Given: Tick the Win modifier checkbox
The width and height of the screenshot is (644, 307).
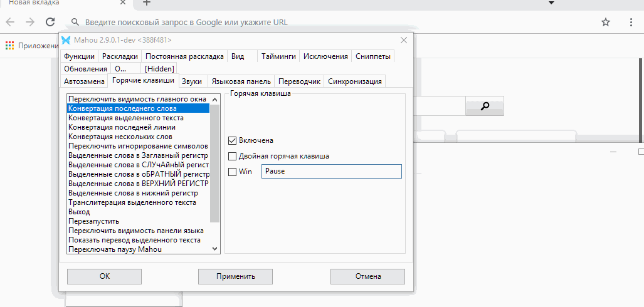Looking at the screenshot, I should pos(233,172).
